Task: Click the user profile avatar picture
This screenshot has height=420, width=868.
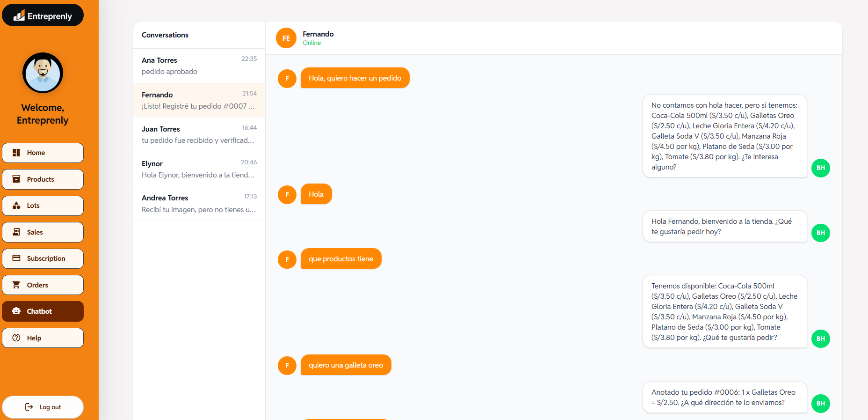Action: tap(43, 73)
